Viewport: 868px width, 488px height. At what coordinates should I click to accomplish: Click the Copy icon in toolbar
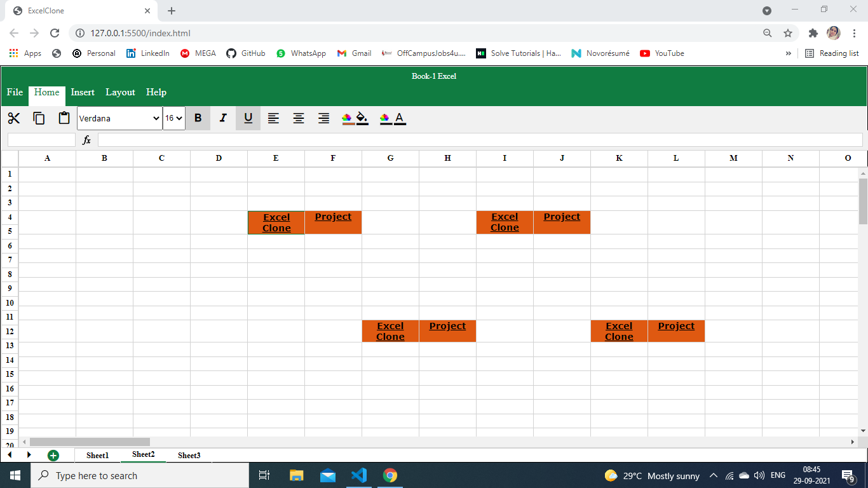click(39, 118)
